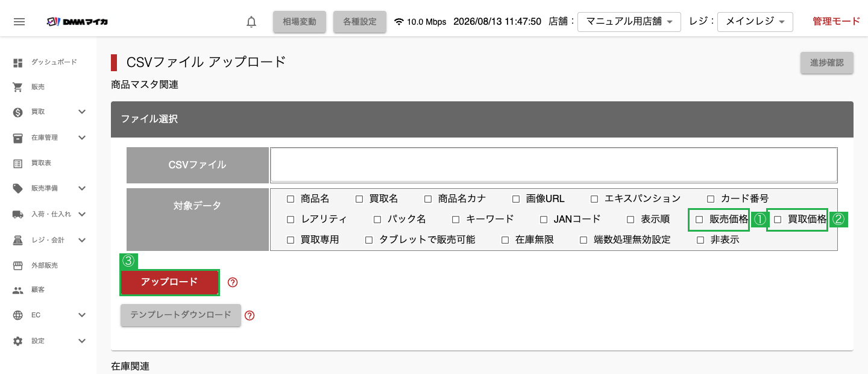This screenshot has width=868, height=374.
Task: Open the 店舗 マニュアル用店舗 dropdown
Action: [629, 22]
